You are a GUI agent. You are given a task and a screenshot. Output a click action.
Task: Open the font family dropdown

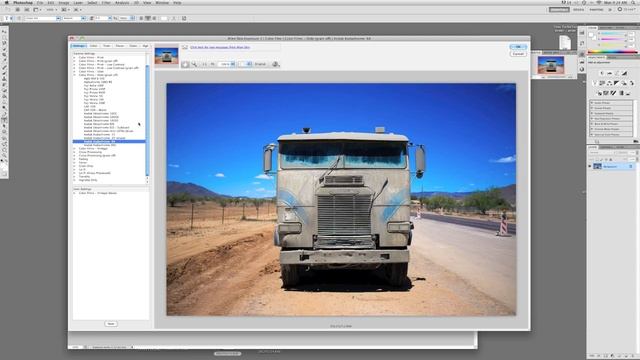click(58, 18)
